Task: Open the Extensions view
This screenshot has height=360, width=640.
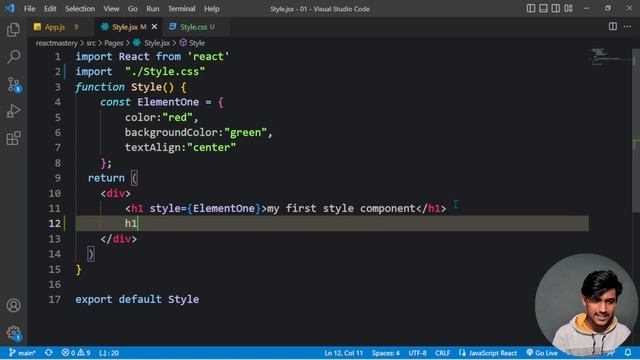Action: pos(13,138)
